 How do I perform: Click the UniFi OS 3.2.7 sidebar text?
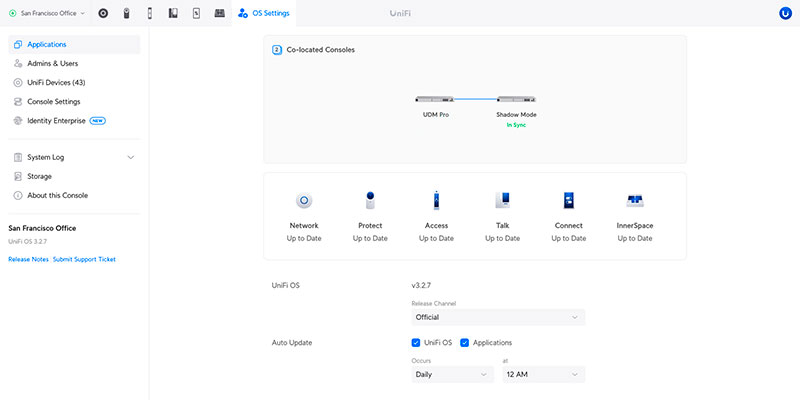[28, 241]
